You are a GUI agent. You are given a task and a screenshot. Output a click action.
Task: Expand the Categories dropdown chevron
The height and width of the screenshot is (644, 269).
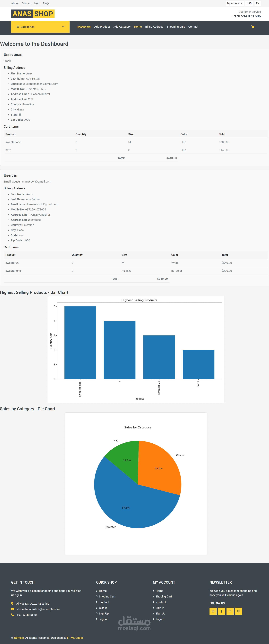[x=63, y=27]
